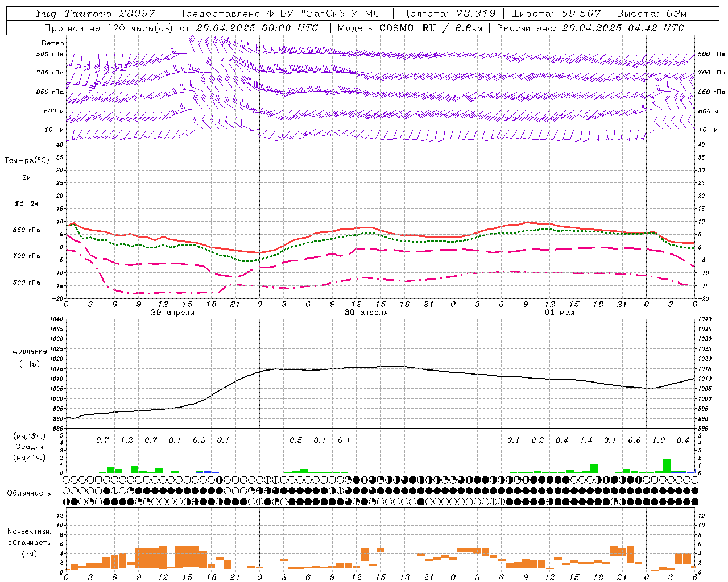Click the 30 апреля date label
Screen dimensions: 728x582
[366, 313]
